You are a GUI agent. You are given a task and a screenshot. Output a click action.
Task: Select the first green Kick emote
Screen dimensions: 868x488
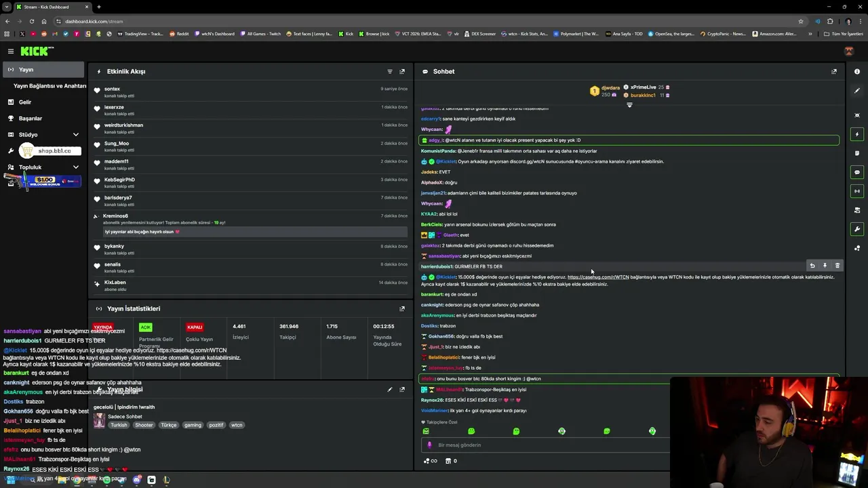[426, 431]
